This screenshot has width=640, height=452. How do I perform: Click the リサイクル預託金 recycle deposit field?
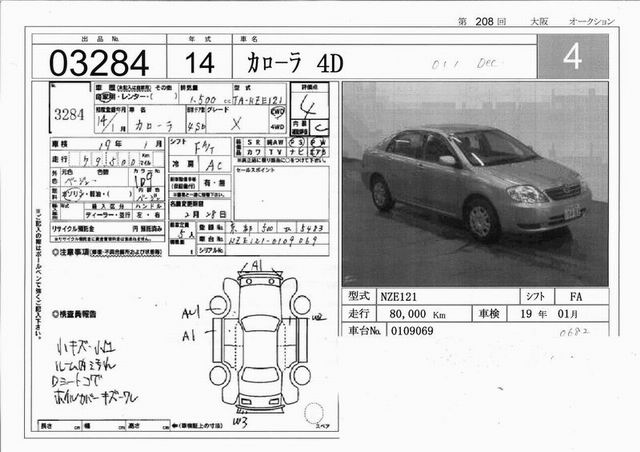107,229
